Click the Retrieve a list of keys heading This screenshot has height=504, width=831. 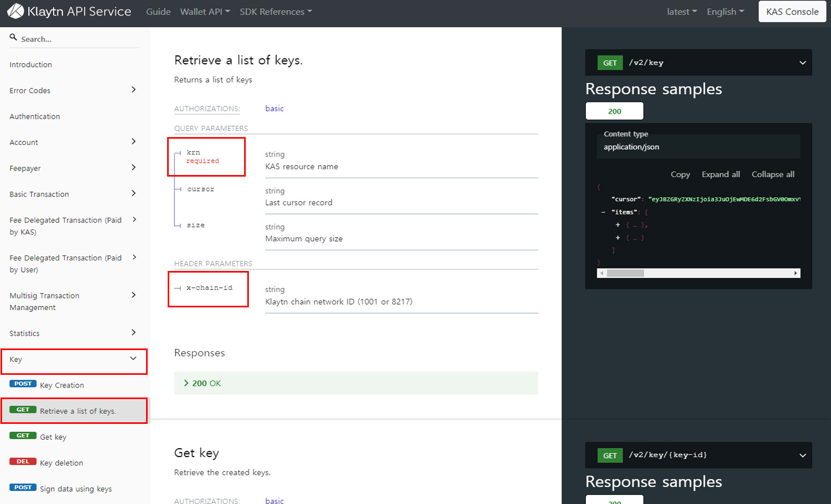pos(238,60)
